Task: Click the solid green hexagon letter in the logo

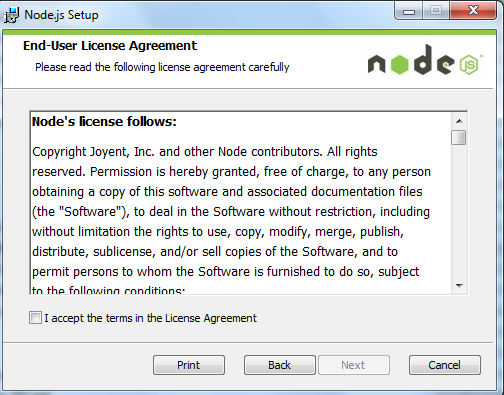Action: pos(399,65)
